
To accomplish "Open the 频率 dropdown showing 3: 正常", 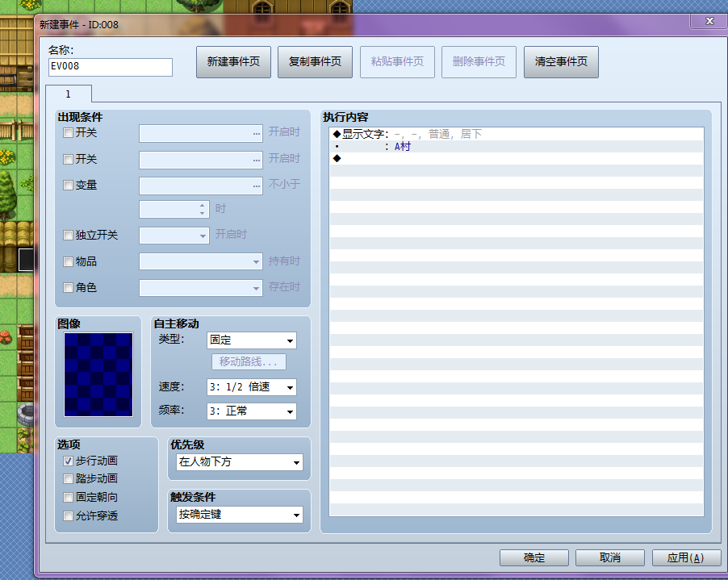I will click(252, 411).
